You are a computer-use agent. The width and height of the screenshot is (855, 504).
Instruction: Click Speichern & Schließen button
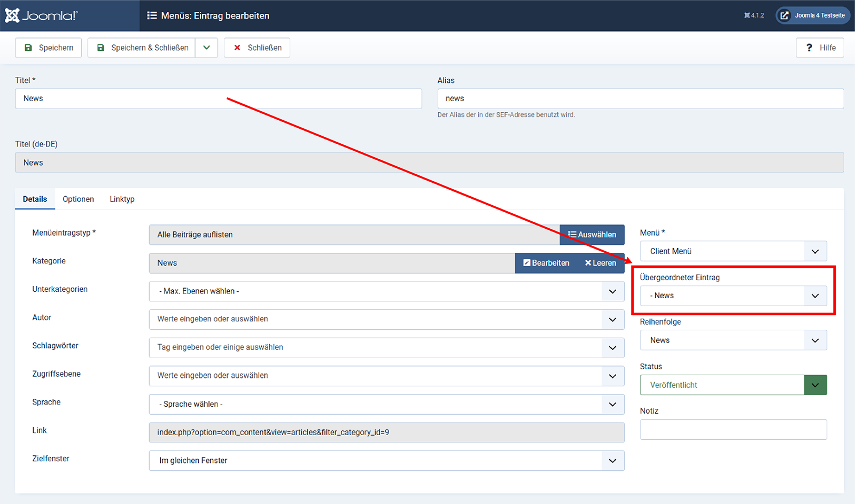tap(142, 48)
